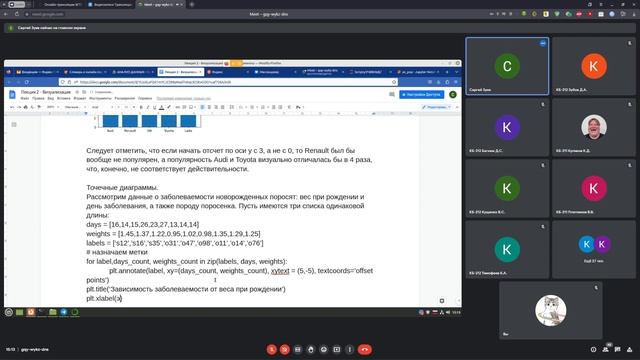The width and height of the screenshot is (640, 360).
Task: Open the tile with two overlapping K avatars
Action: coord(594,249)
